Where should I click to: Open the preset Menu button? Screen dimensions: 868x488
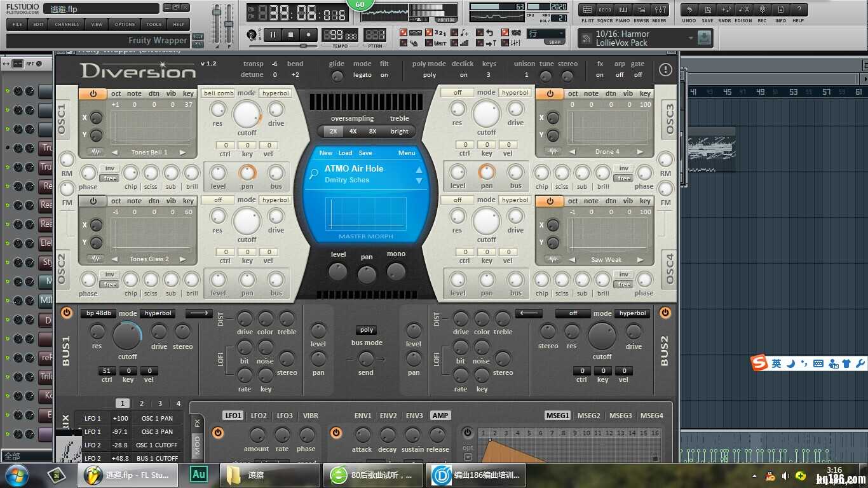pos(407,152)
